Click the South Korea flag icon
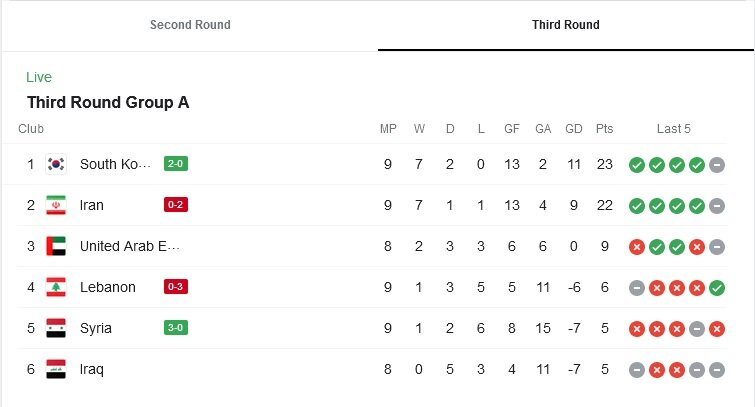 tap(56, 164)
